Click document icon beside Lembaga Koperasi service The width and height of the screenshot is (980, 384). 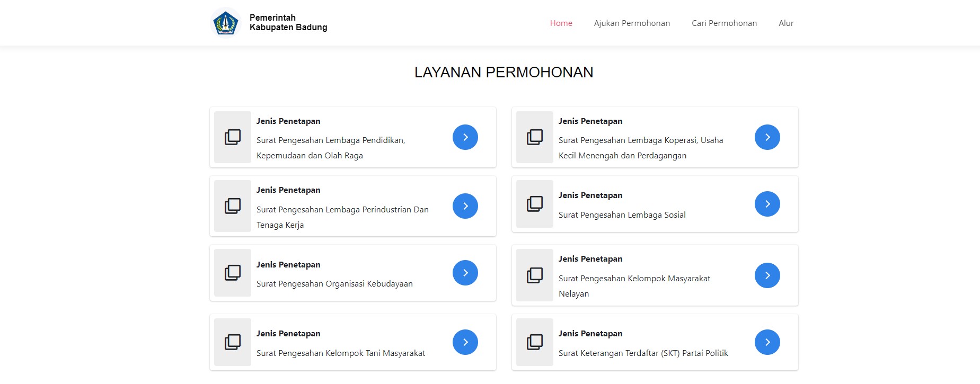[x=535, y=137]
